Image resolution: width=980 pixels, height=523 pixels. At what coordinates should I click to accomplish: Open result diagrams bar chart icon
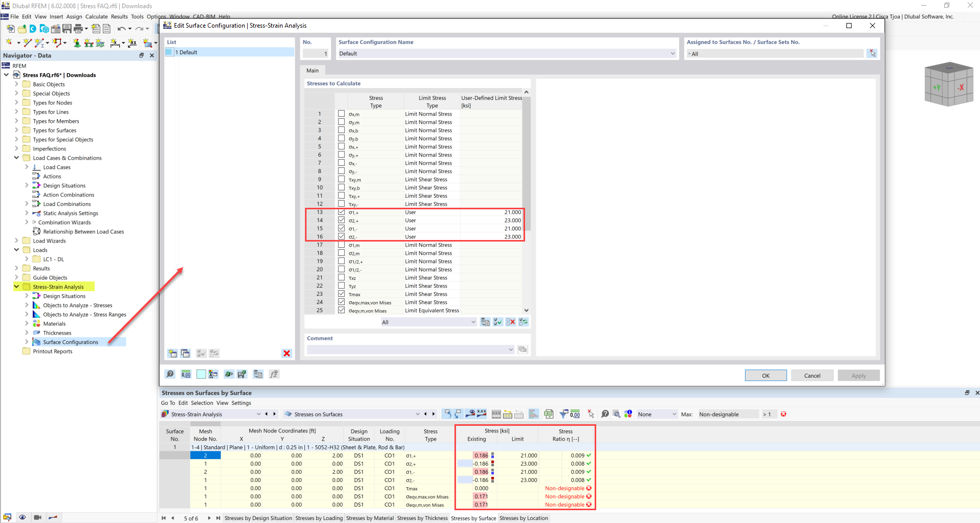point(534,413)
